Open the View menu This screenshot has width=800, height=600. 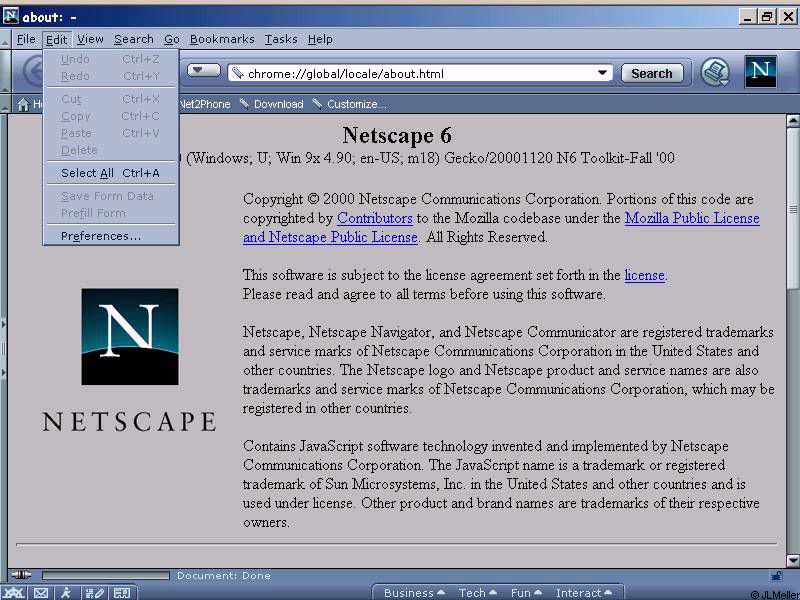[x=90, y=39]
